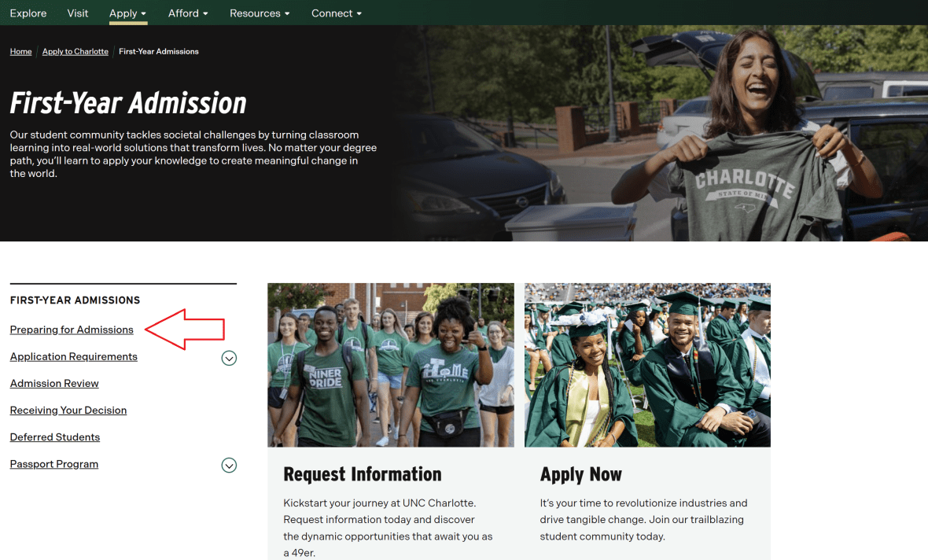This screenshot has height=560, width=928.
Task: Go to the Explore menu item
Action: (x=28, y=13)
